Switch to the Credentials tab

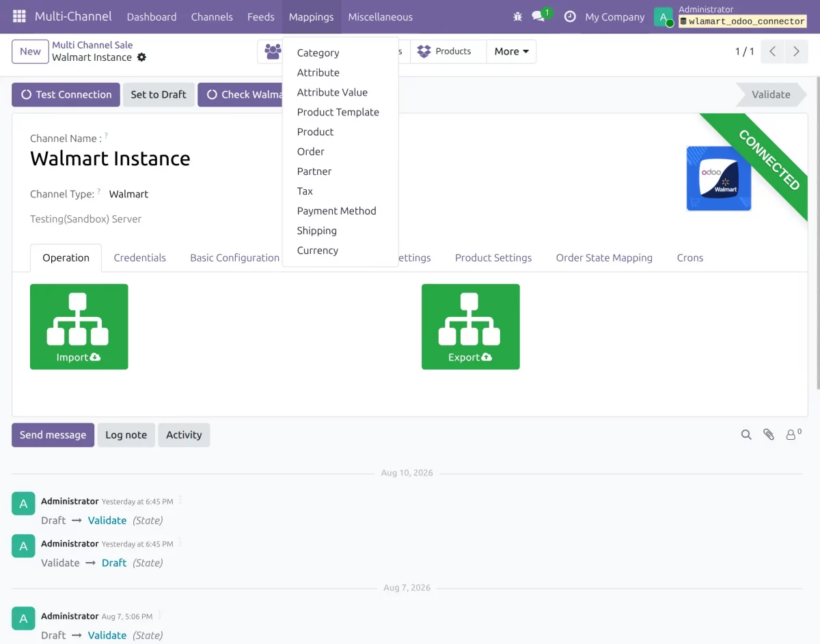click(x=139, y=257)
